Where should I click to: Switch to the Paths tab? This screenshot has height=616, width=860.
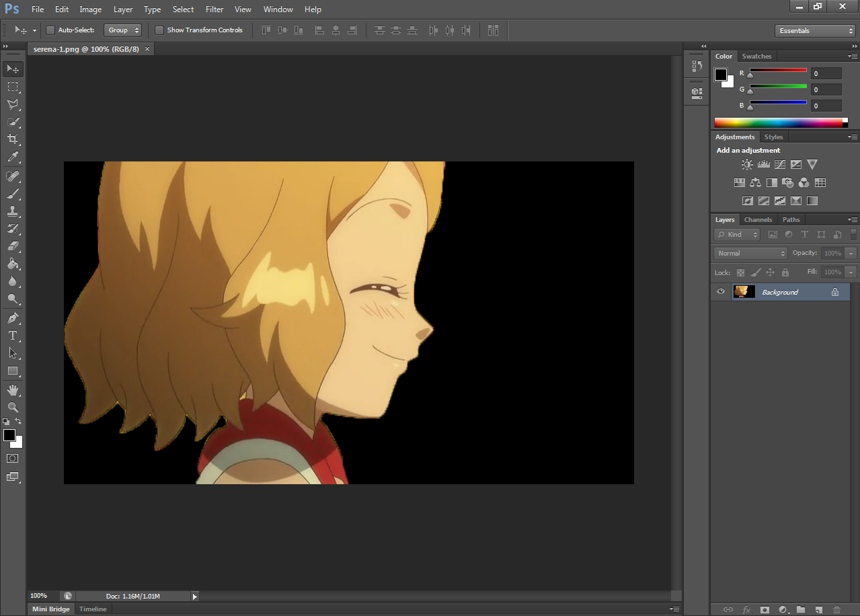(791, 220)
